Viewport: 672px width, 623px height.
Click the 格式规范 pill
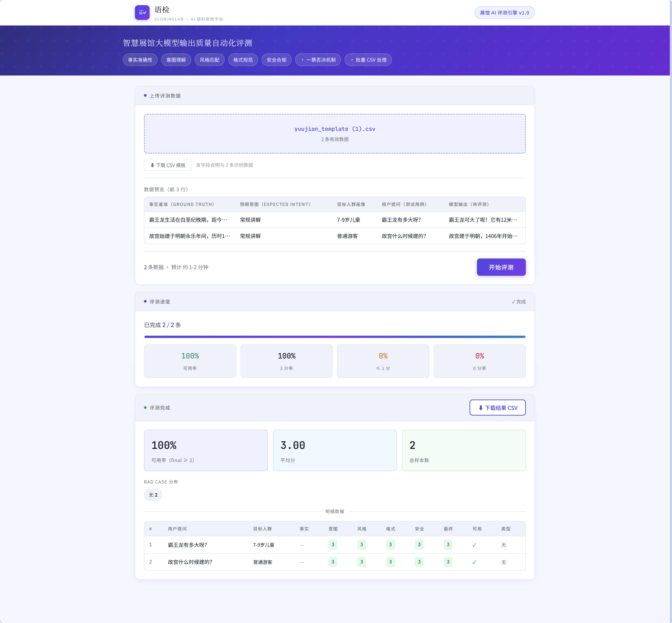242,60
